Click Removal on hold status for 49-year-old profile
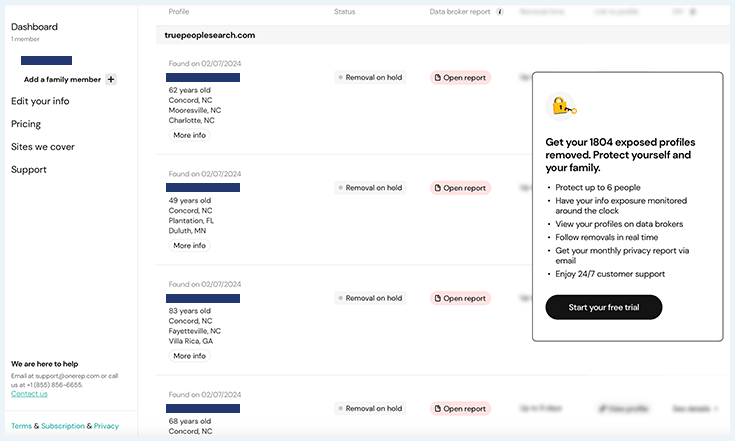 (x=370, y=187)
